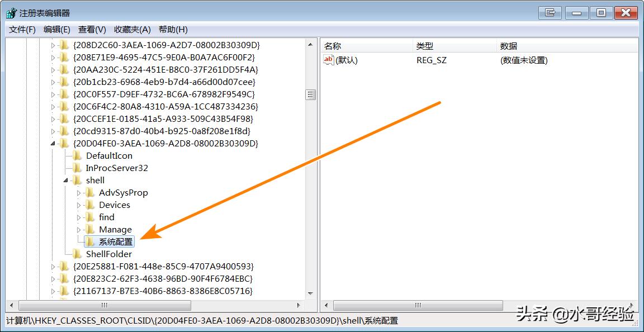Click tree pane horizontal scroll left arrow
The image size is (644, 332).
(x=11, y=306)
